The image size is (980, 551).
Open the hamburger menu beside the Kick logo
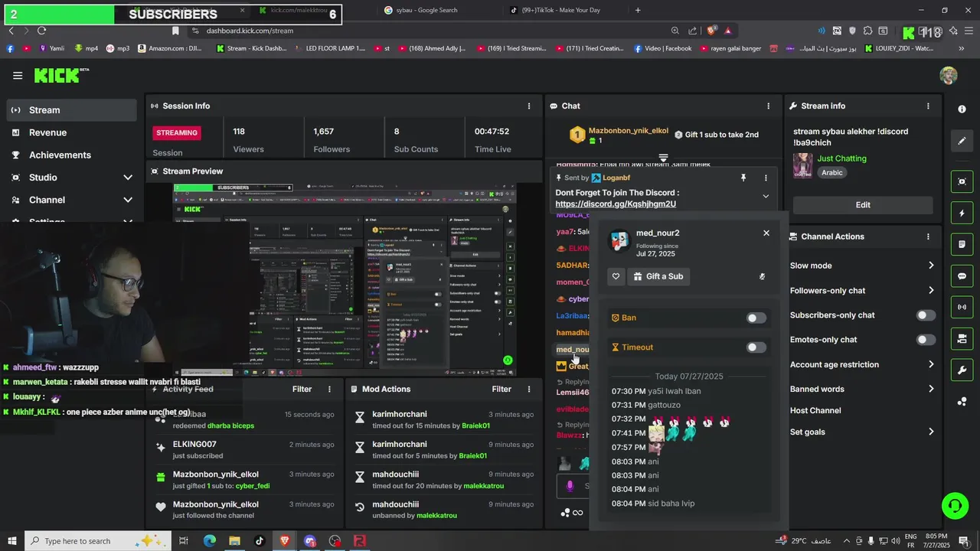point(18,75)
